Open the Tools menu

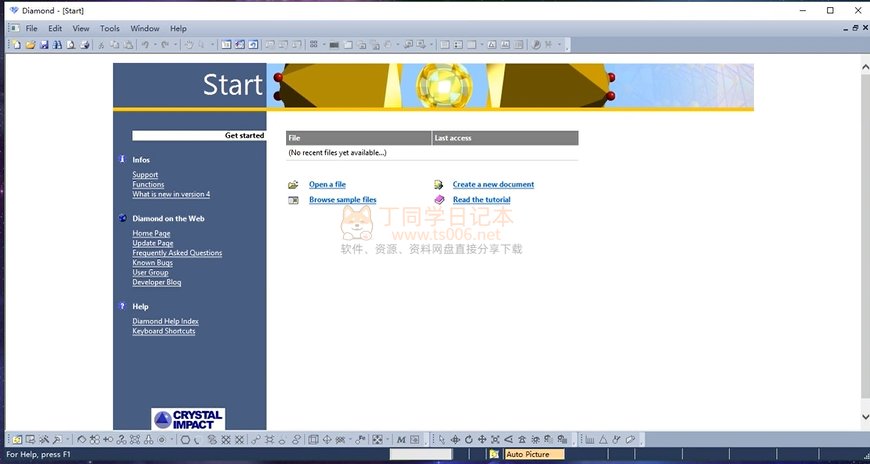coord(110,29)
